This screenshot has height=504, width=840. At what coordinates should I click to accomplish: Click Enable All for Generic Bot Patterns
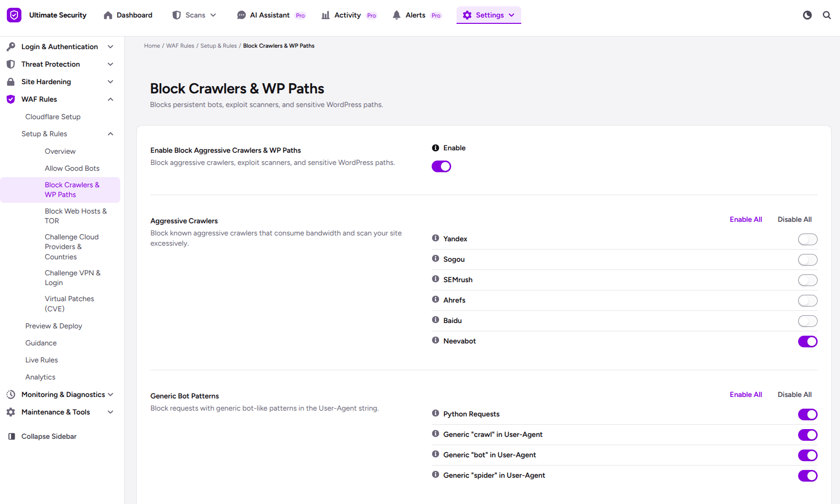coord(746,395)
